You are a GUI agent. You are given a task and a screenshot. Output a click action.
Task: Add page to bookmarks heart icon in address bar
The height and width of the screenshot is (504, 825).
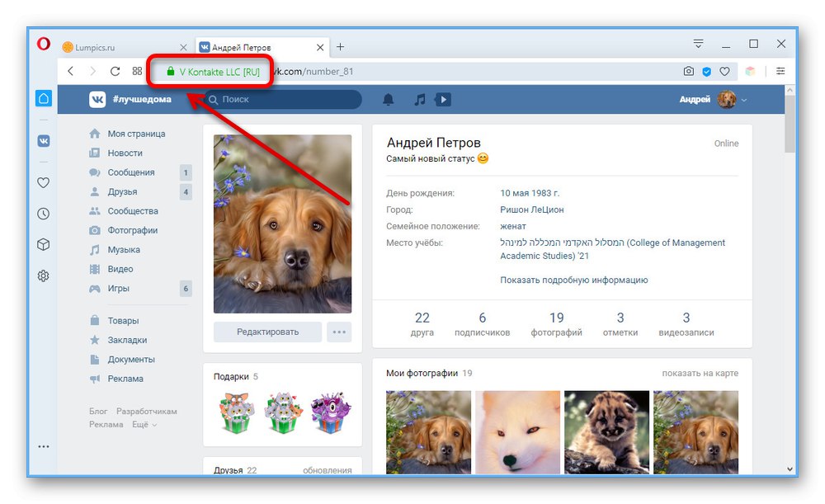pos(724,72)
